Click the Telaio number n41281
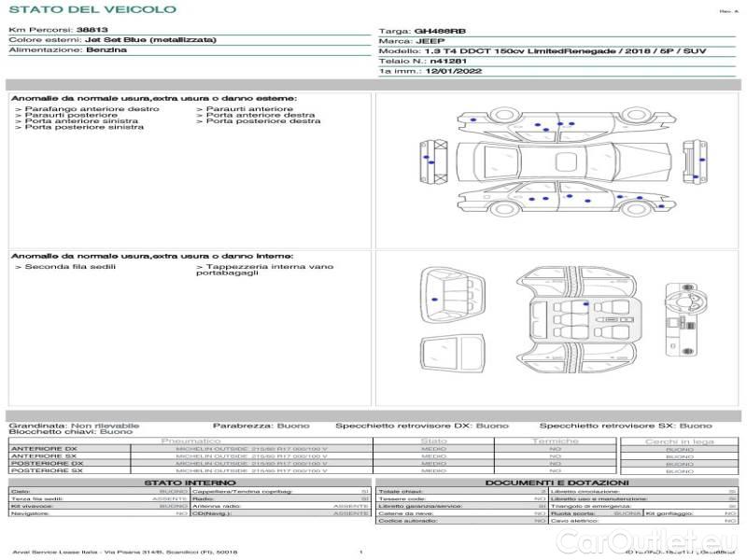The image size is (747, 560). [x=448, y=62]
